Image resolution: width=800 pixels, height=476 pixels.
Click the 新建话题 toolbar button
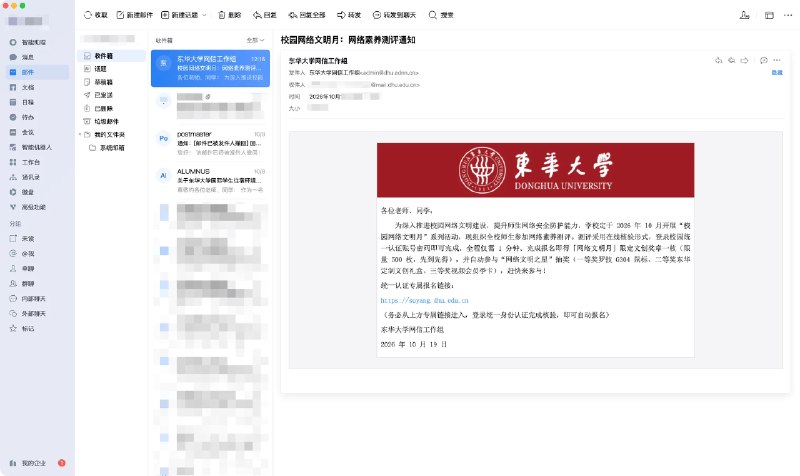coord(180,15)
